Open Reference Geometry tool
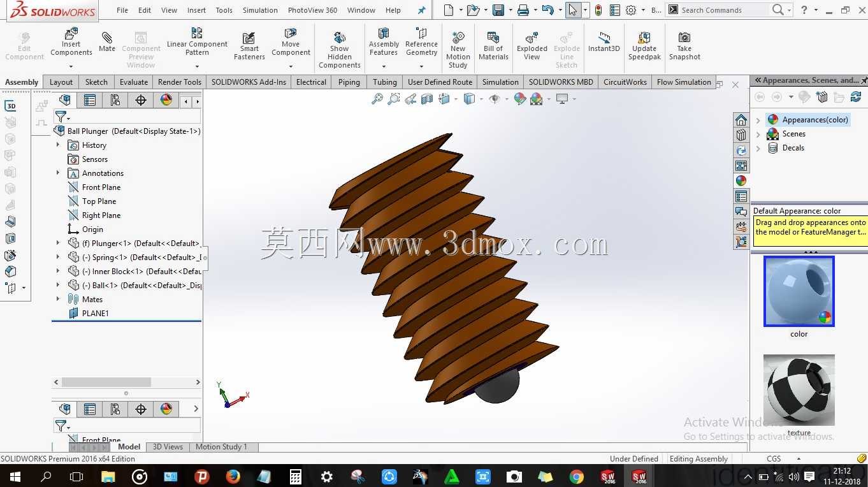Screen dimensions: 868x487 tap(421, 42)
